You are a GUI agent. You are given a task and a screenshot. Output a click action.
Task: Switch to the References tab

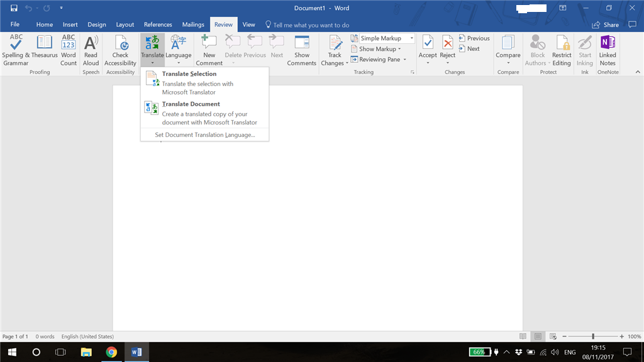tap(158, 25)
